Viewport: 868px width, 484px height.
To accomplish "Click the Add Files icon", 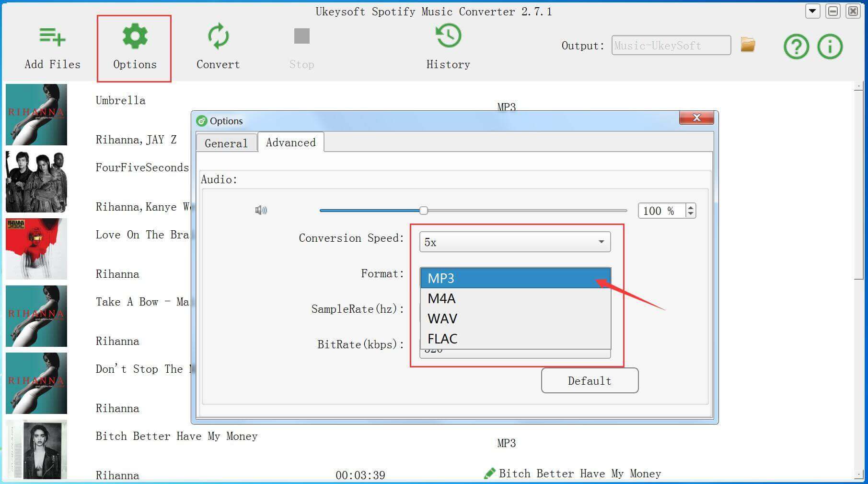I will [52, 36].
